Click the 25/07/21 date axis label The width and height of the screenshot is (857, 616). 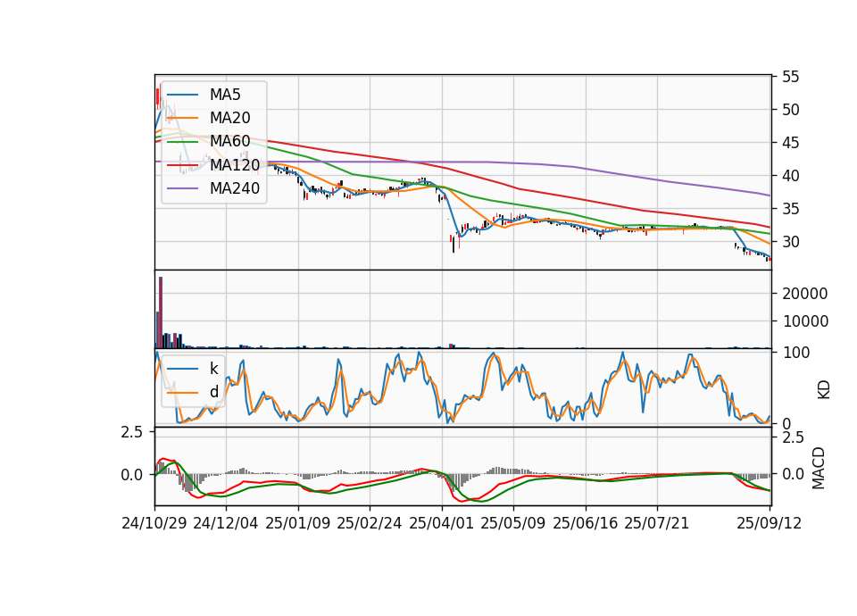(x=657, y=523)
